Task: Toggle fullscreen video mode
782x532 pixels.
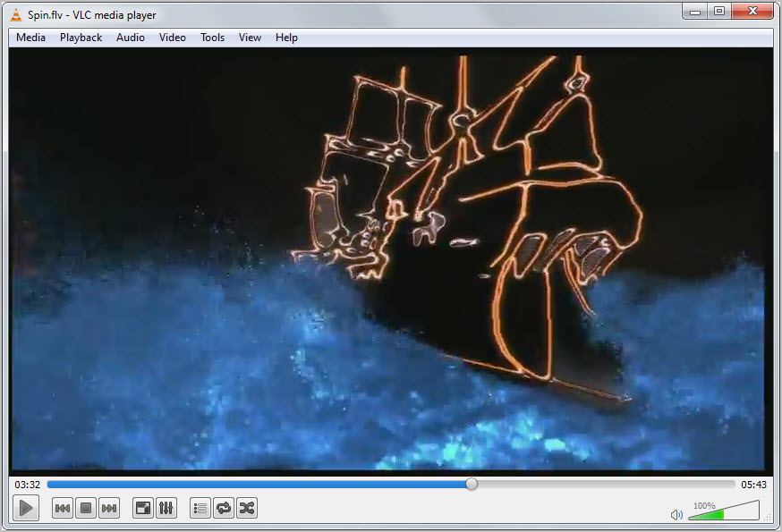Action: point(143,508)
